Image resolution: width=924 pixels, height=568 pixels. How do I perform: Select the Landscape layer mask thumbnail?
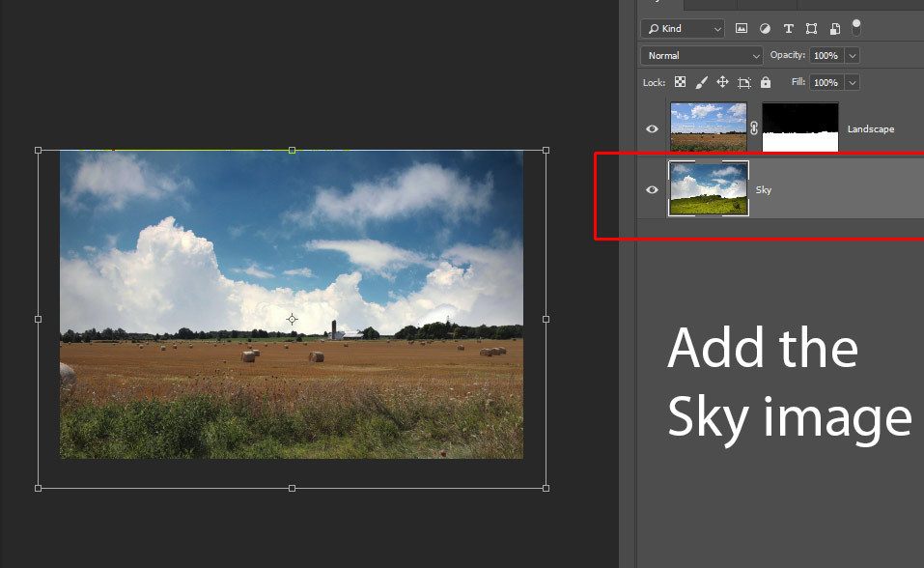[x=800, y=128]
